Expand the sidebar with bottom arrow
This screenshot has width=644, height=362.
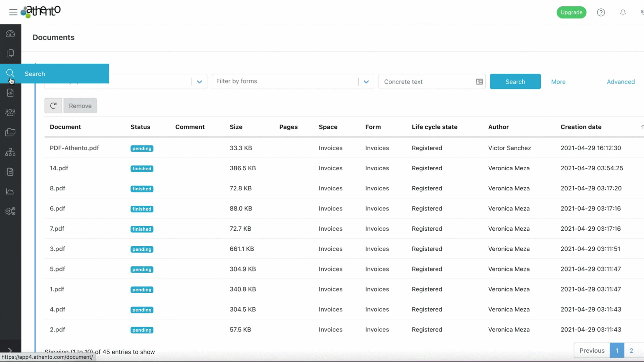point(10,350)
